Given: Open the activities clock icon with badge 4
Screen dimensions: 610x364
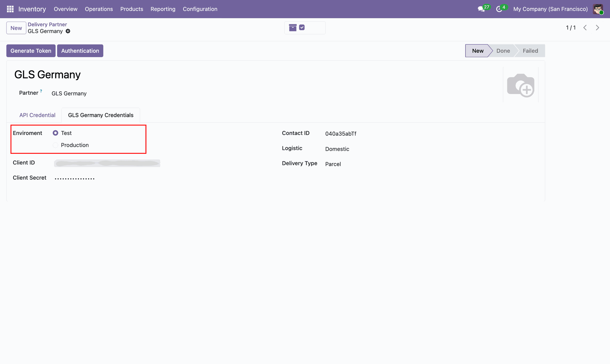Looking at the screenshot, I should (x=499, y=9).
